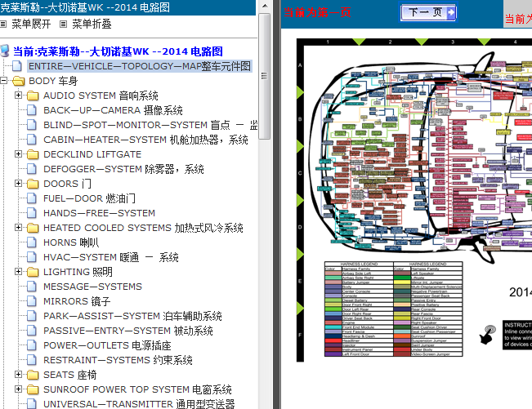
Task: Open MIRRORS 镜子 entry
Action: tap(77, 301)
